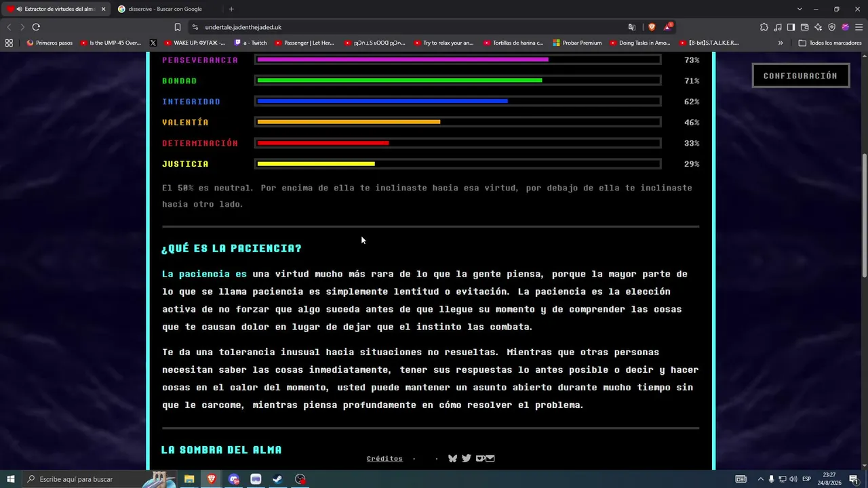Click the LA SOMBRA DEL ALMA heading
868x488 pixels.
(221, 449)
